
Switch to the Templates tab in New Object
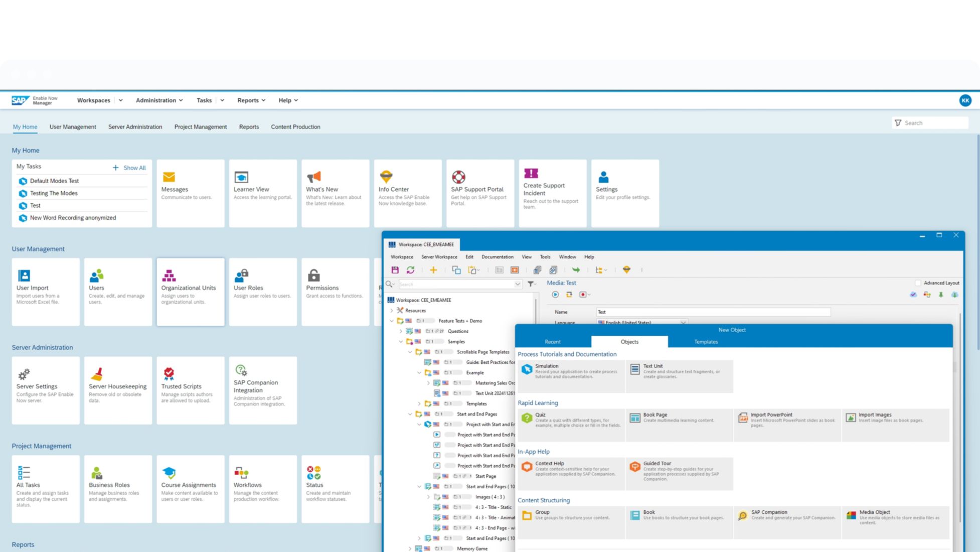pyautogui.click(x=705, y=342)
